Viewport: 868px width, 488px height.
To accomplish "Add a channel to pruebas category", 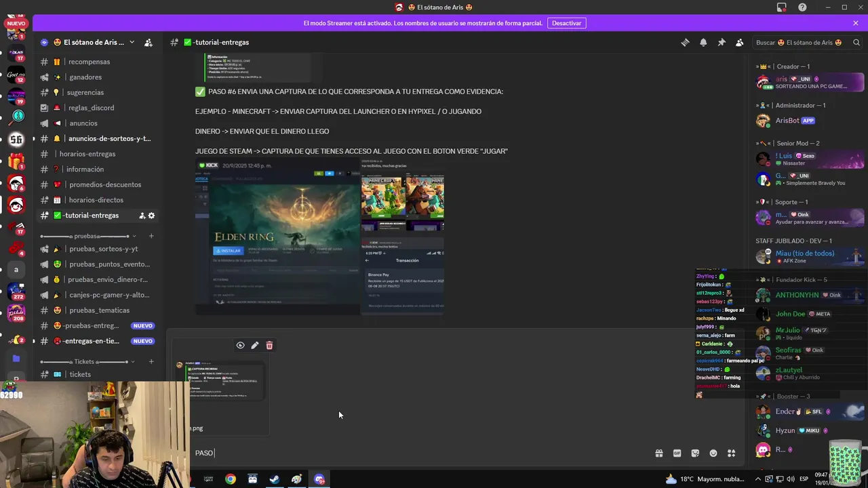I will (x=151, y=236).
